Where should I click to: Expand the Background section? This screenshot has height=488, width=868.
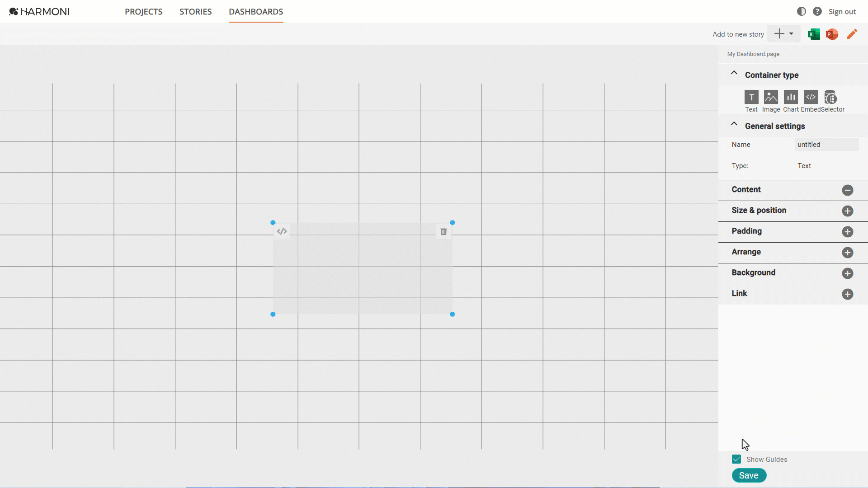coord(848,273)
